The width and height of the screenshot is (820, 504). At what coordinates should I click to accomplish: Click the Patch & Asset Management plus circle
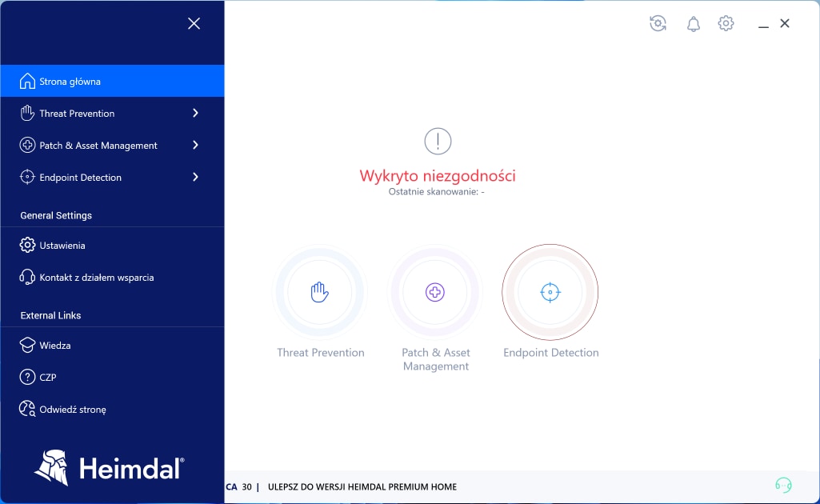tap(435, 292)
